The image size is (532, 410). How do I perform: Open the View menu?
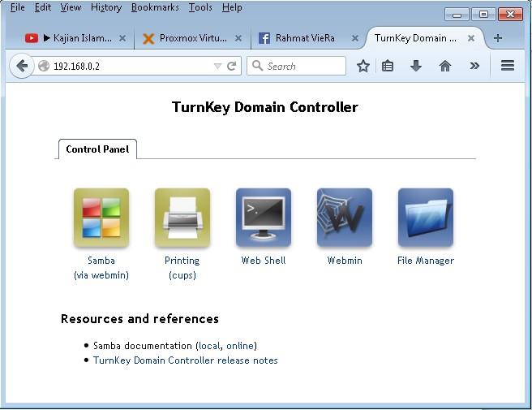[71, 7]
